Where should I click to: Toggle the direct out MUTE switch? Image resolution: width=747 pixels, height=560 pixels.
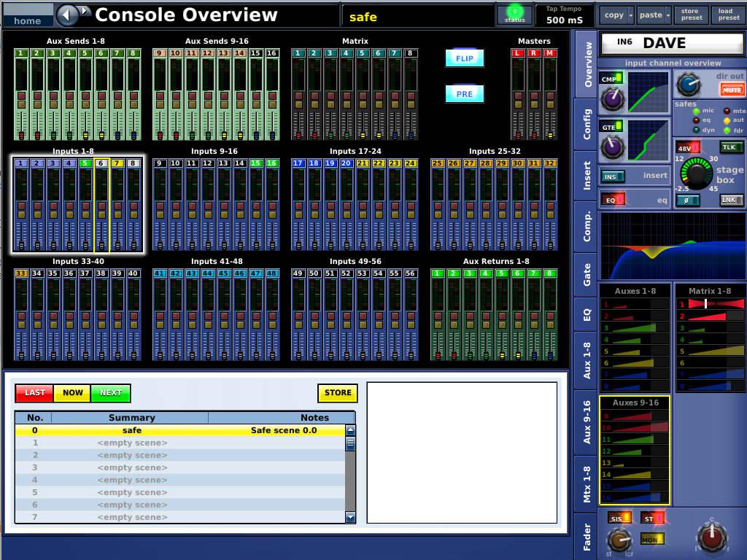[x=731, y=90]
